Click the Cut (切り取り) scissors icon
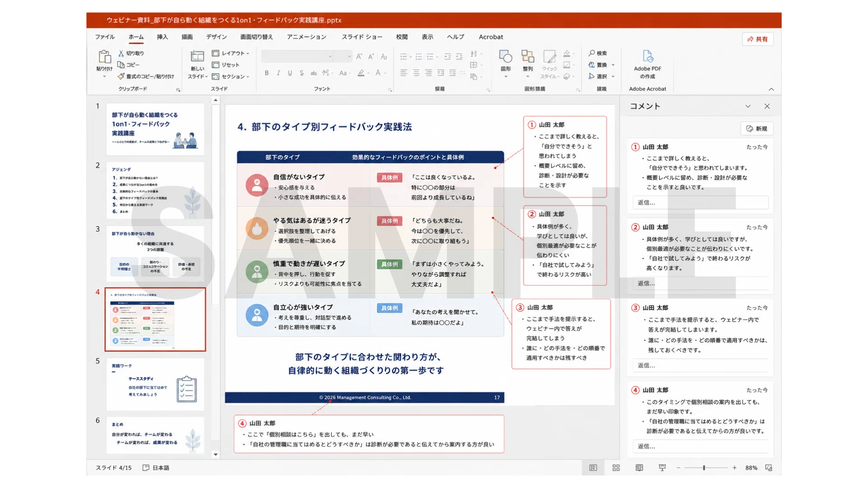The image size is (868, 488). (x=121, y=53)
